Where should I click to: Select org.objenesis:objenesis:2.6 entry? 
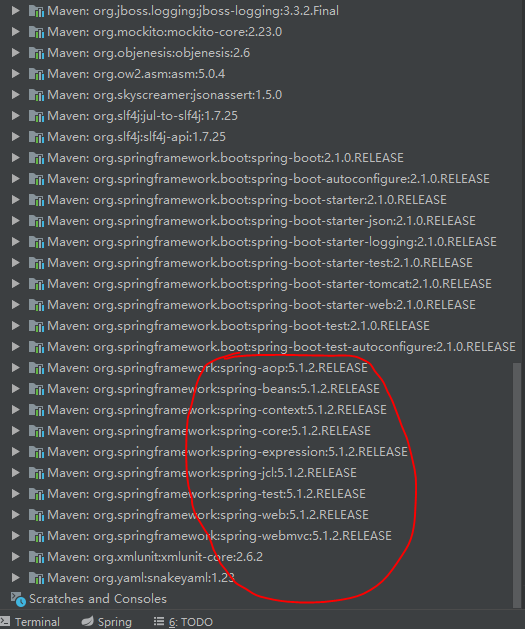click(149, 53)
